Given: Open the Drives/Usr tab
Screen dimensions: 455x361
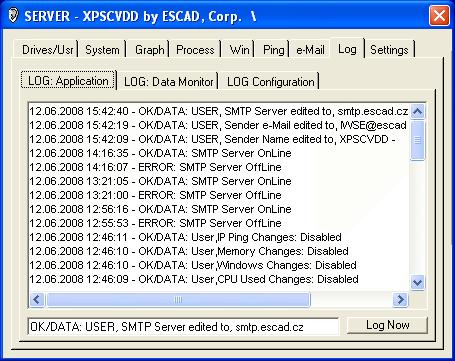Looking at the screenshot, I should pyautogui.click(x=47, y=50).
